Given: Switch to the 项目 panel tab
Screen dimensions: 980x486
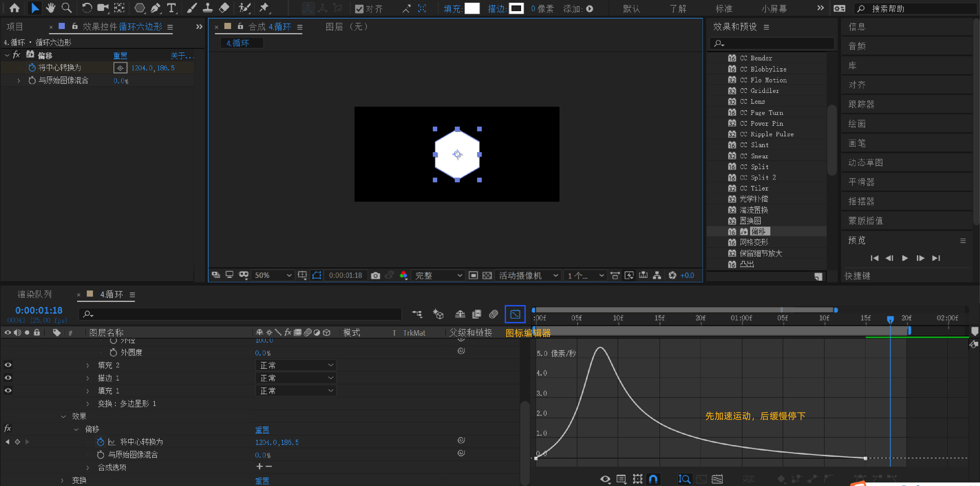Looking at the screenshot, I should pyautogui.click(x=15, y=27).
